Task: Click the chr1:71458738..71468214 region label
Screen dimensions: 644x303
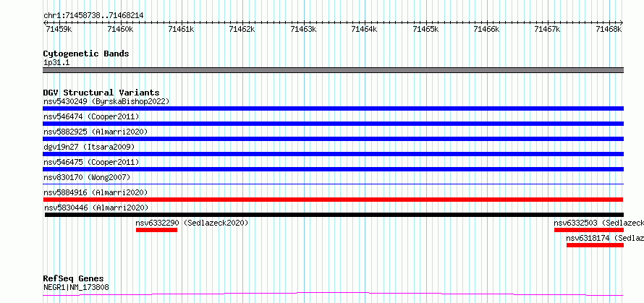Action: pos(93,15)
